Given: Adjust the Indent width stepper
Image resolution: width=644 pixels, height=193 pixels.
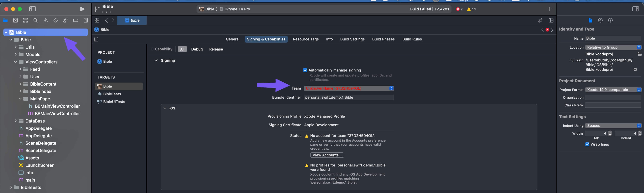Looking at the screenshot, I should click(639, 133).
